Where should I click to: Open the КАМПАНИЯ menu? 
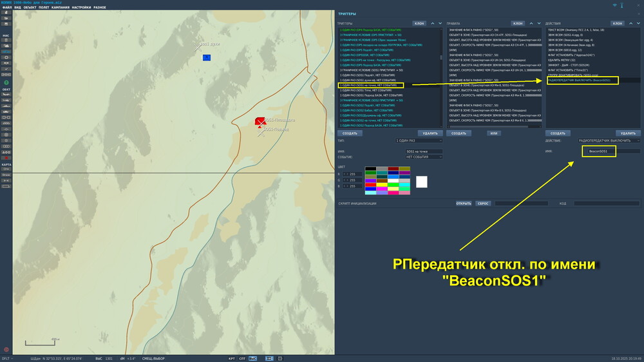61,7
